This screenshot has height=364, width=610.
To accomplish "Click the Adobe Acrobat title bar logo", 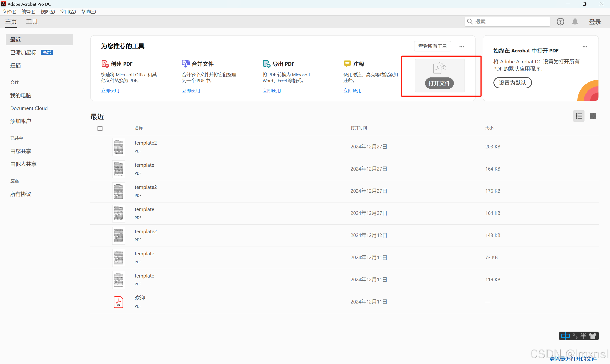I will click(3, 4).
